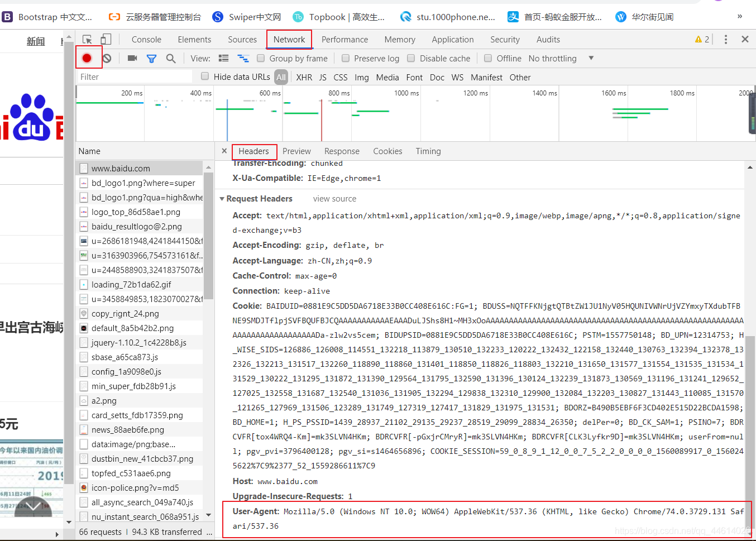This screenshot has width=756, height=541.
Task: Open the 蚂蚁金服开放 bookmark
Action: 555,17
